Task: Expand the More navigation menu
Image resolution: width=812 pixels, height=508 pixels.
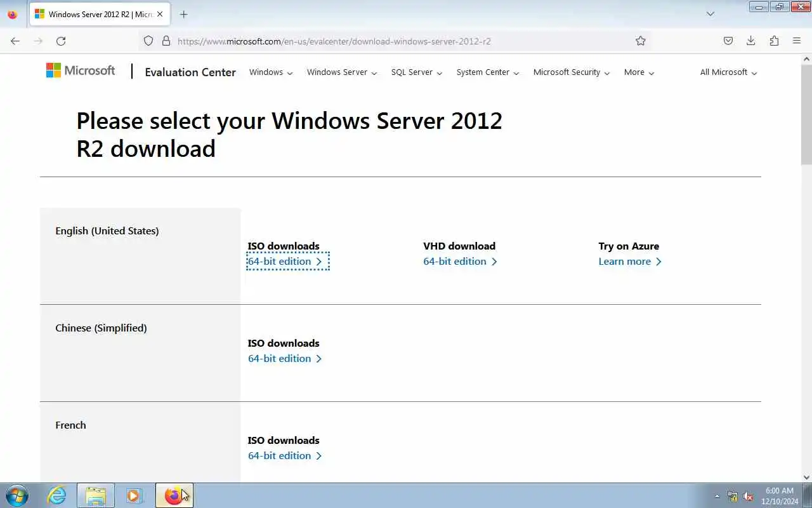Action: coord(639,72)
